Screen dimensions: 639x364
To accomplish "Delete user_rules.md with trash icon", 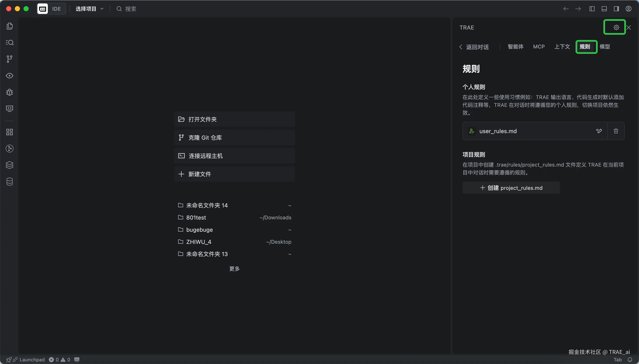I will click(616, 131).
